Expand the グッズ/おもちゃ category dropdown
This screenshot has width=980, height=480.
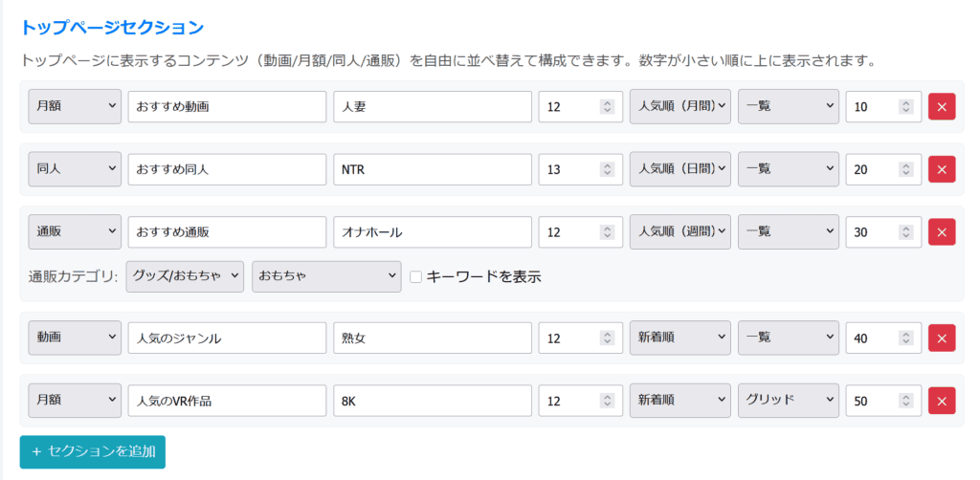click(185, 277)
